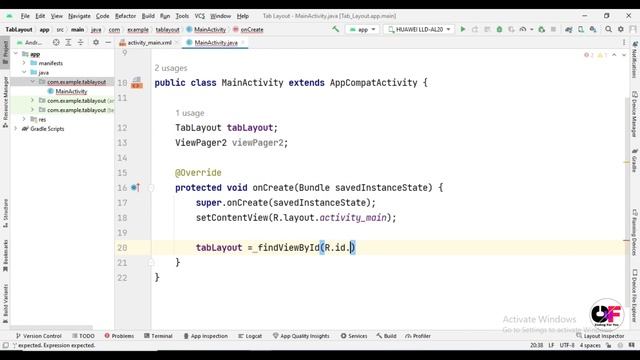The image size is (640, 360).
Task: Click the 2 usages hint above class
Action: pyautogui.click(x=171, y=68)
